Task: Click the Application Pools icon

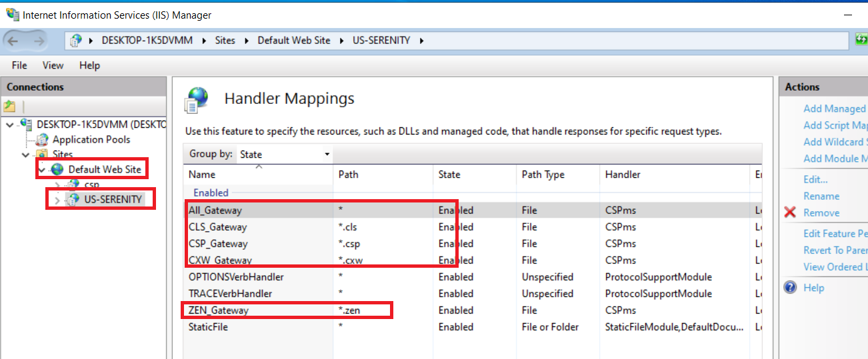Action: (42, 139)
